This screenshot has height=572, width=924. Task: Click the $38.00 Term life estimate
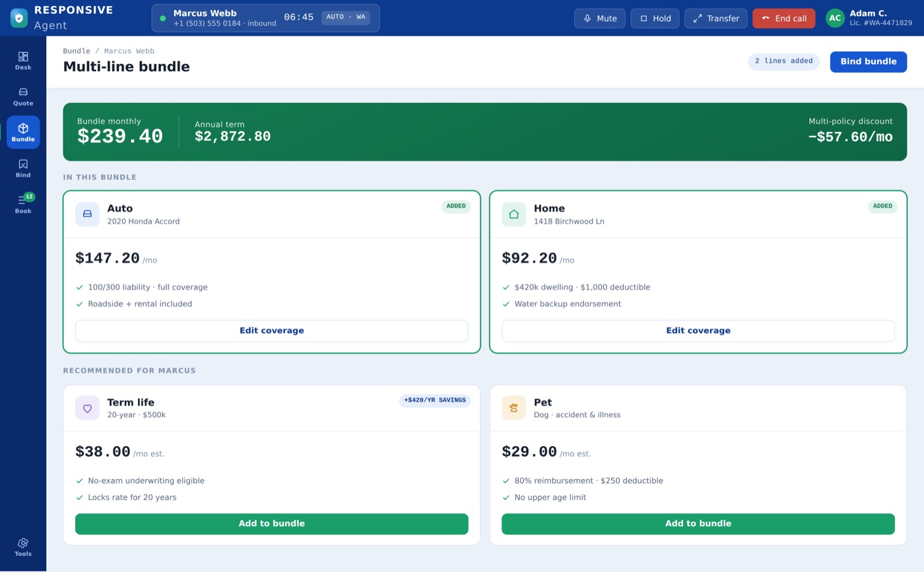point(103,452)
